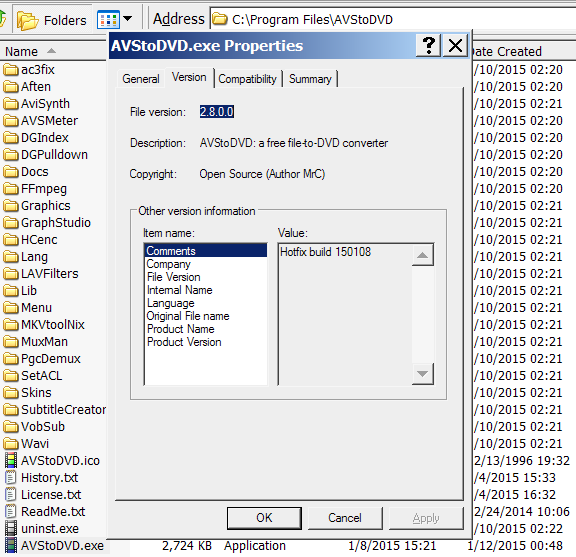Click the AVStoDVD.ico file icon

click(x=11, y=460)
